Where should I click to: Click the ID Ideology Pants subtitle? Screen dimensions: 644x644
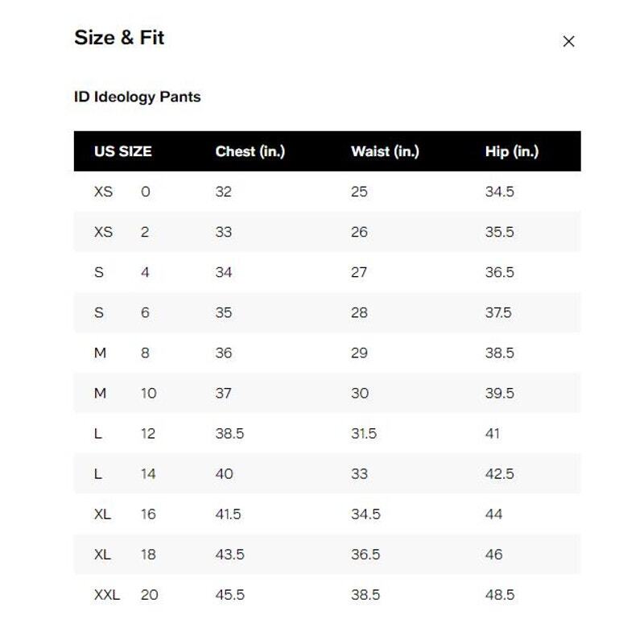[137, 97]
